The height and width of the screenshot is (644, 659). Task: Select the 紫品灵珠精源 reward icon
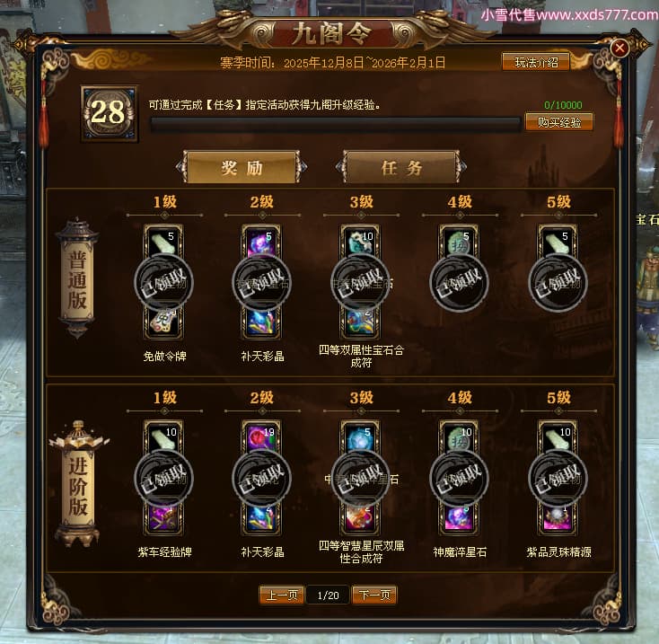coord(558,519)
